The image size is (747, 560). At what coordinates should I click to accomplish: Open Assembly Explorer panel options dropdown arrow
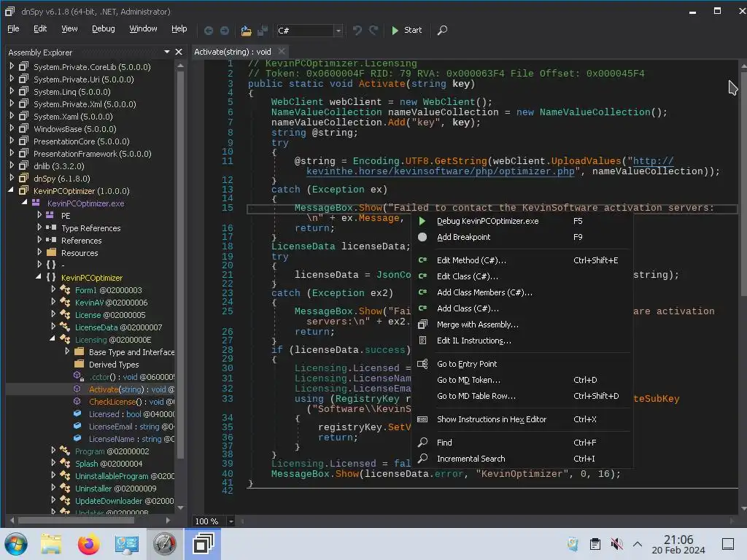pyautogui.click(x=167, y=52)
